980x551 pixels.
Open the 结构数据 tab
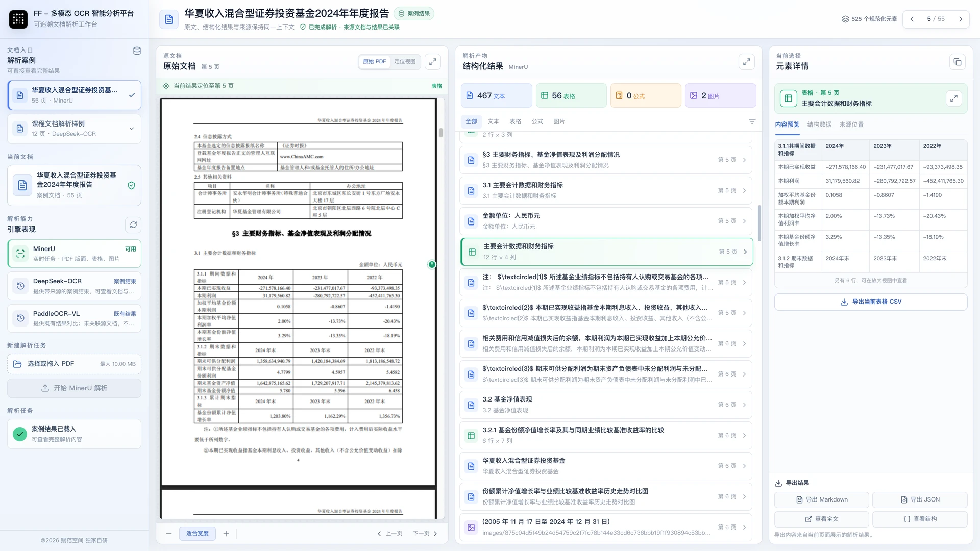[x=819, y=124]
